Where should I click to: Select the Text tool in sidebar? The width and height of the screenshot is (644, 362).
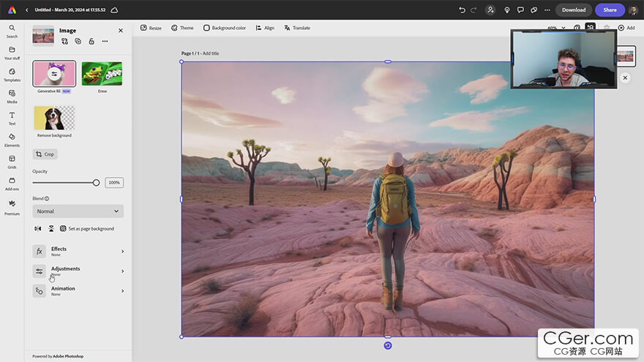(12, 118)
